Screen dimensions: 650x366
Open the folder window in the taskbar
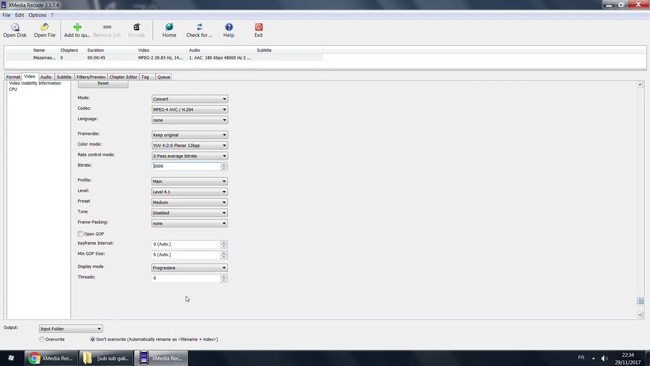tap(106, 358)
